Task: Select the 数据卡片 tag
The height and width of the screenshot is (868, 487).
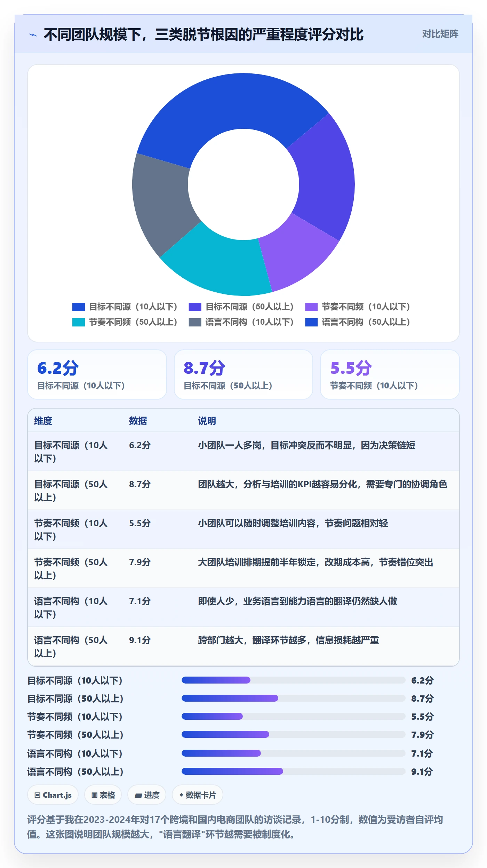Action: click(x=198, y=795)
